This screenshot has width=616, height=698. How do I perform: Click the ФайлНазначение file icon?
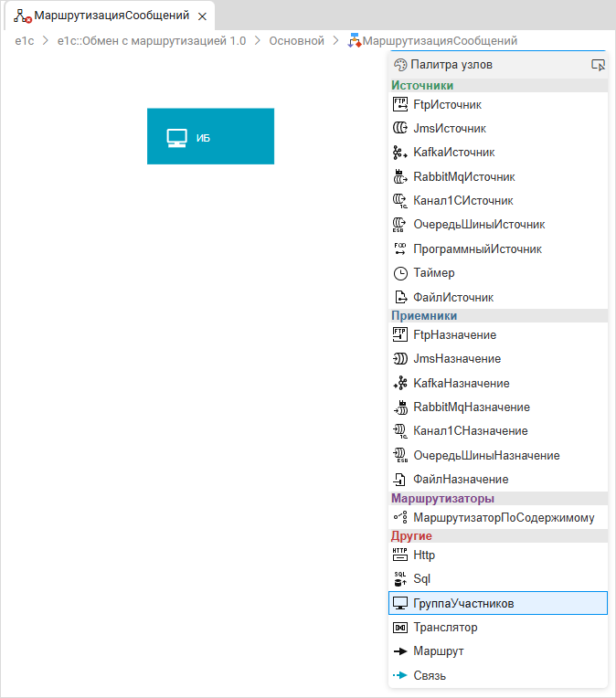point(399,480)
